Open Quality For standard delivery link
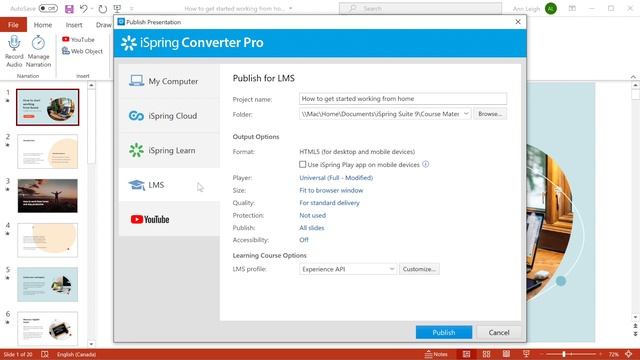 click(329, 203)
